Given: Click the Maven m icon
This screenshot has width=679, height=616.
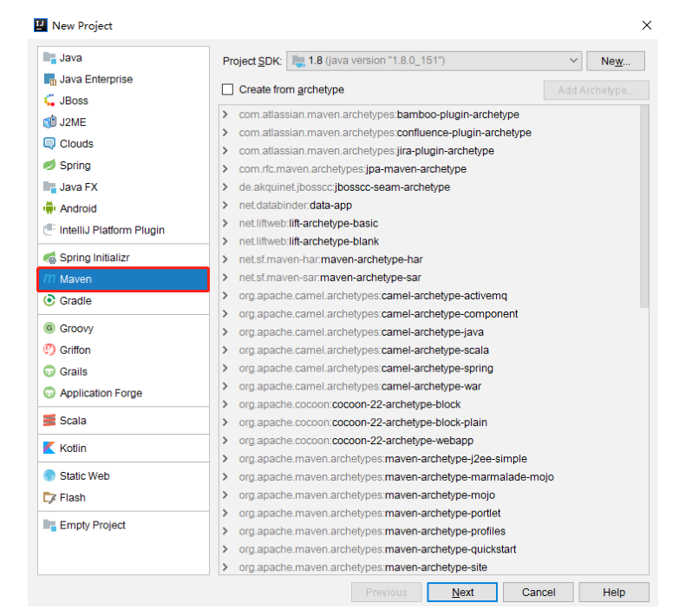Looking at the screenshot, I should 49,279.
